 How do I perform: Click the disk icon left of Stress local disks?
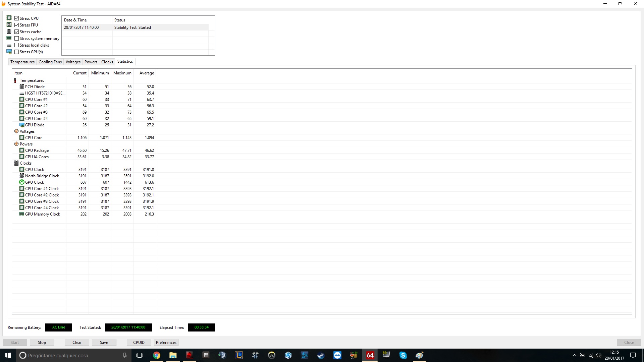click(9, 45)
